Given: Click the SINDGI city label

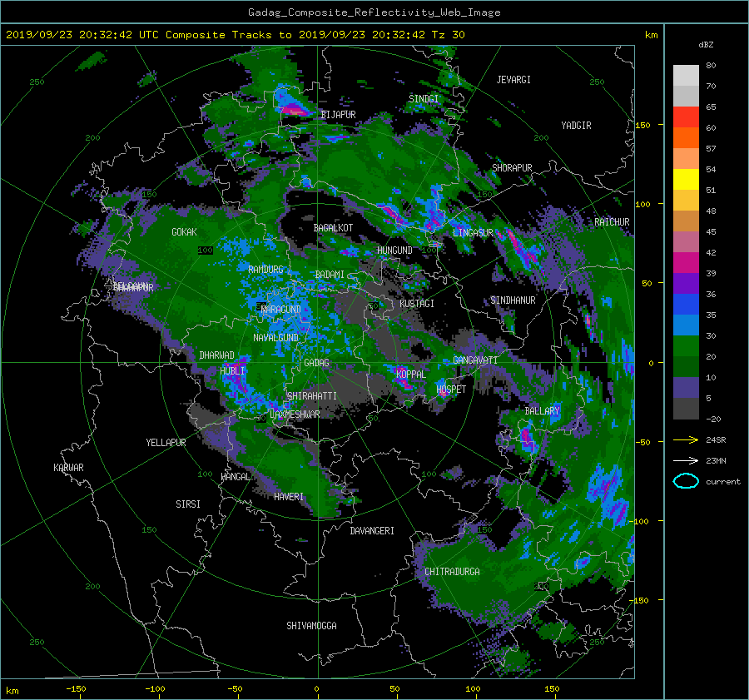Looking at the screenshot, I should [x=424, y=99].
